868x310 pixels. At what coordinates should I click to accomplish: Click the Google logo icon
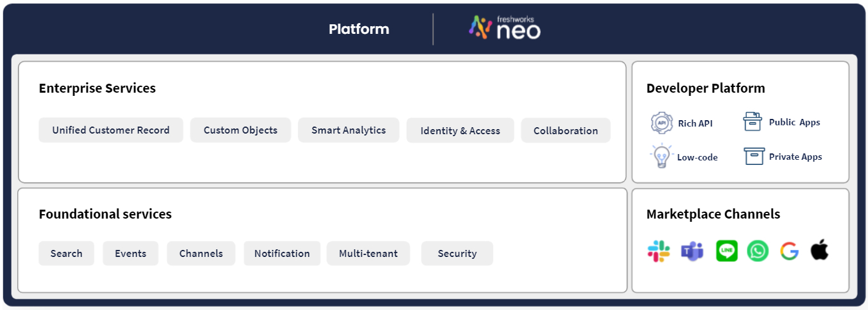click(789, 251)
